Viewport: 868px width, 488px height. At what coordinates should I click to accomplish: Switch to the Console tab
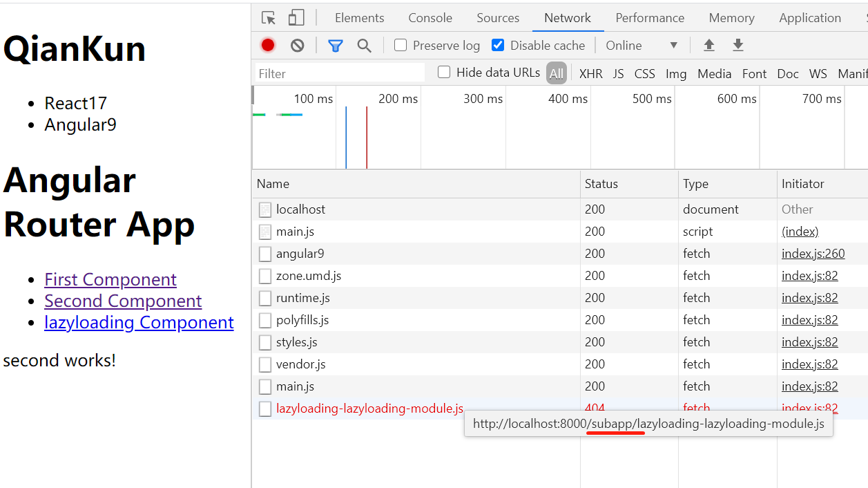click(430, 17)
